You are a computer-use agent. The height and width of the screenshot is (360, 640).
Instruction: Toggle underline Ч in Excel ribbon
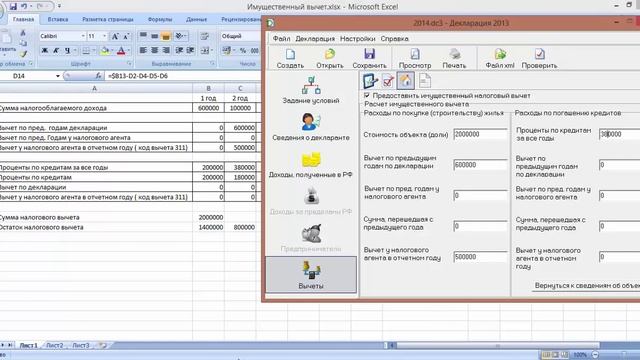67,50
